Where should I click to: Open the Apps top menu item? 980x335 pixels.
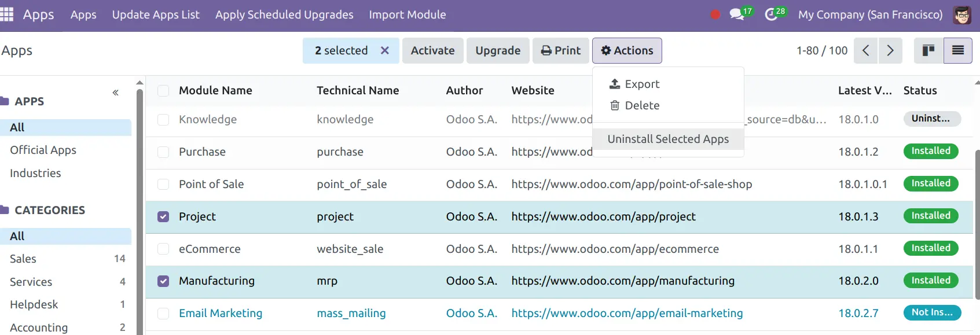pyautogui.click(x=83, y=14)
